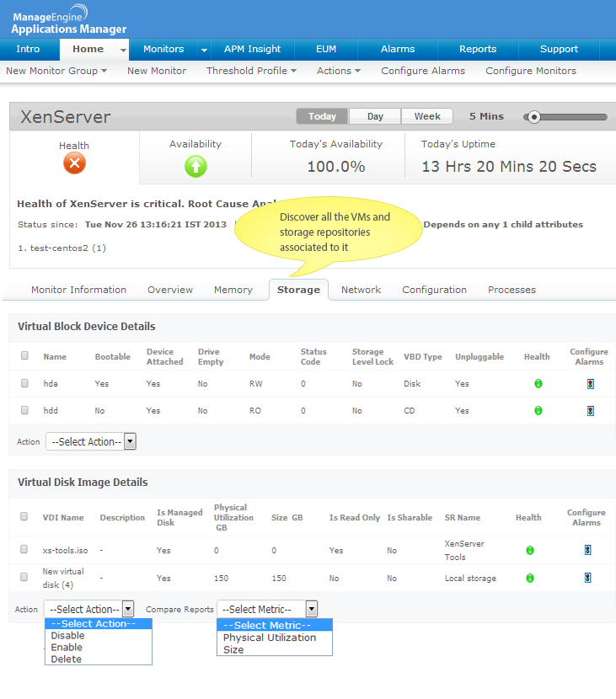Switch to the Configuration tab
616x699 pixels.
point(435,290)
